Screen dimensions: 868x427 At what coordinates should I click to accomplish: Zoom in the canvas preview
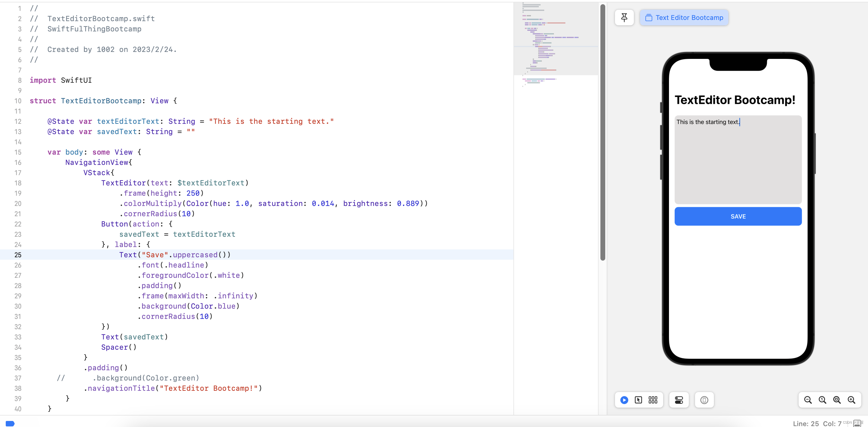click(851, 400)
